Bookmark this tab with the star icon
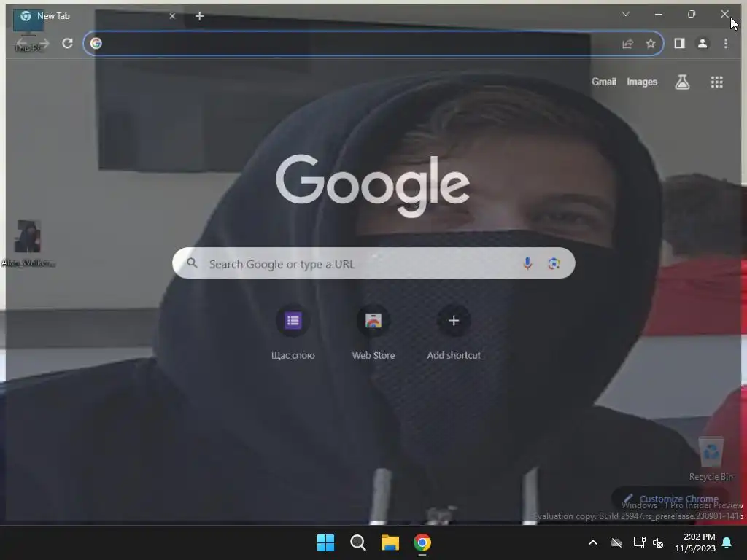 pos(650,44)
